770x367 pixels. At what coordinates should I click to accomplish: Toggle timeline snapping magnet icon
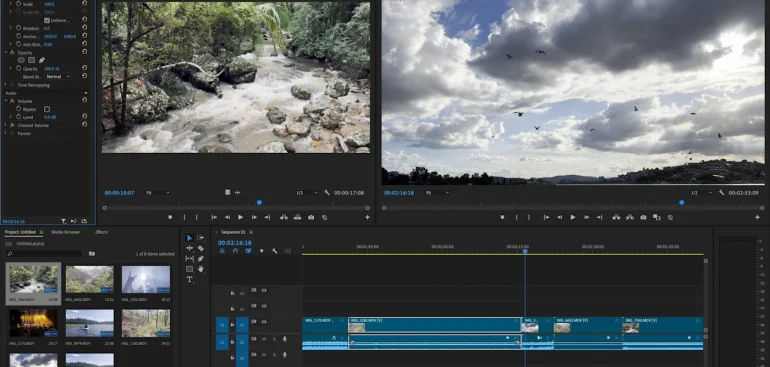(x=235, y=251)
